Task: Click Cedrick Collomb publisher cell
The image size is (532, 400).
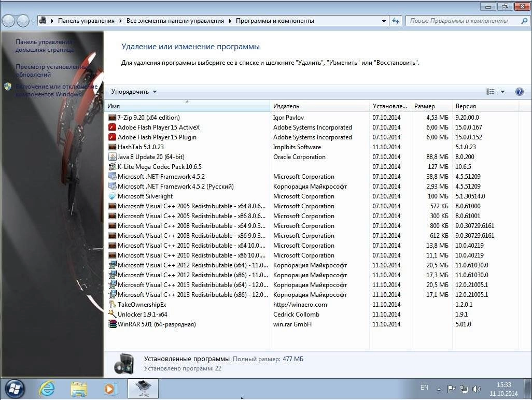Action: tap(296, 314)
